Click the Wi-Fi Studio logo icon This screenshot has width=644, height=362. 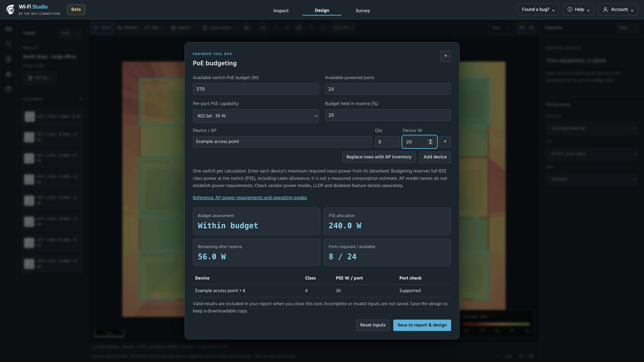tap(10, 9)
